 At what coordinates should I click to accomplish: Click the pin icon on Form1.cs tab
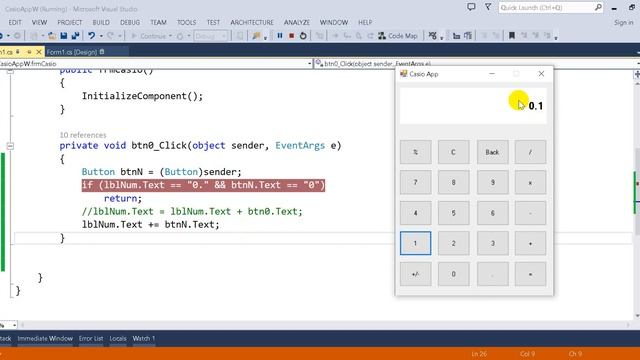29,52
